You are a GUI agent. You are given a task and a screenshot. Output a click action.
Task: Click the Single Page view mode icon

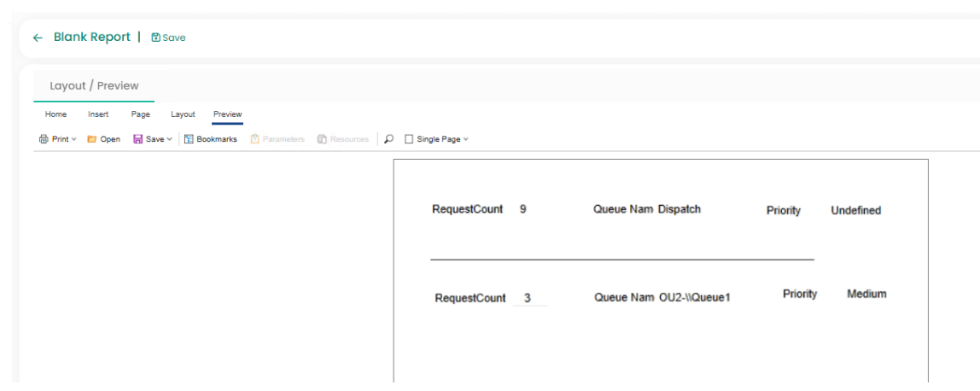click(409, 139)
